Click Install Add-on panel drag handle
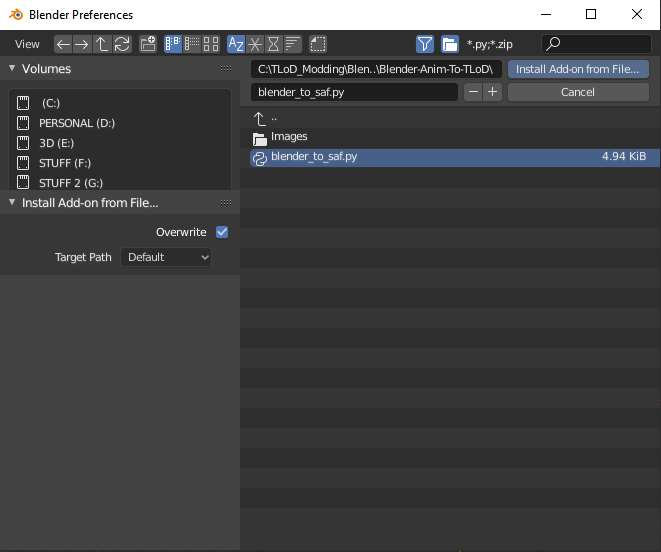This screenshot has width=661, height=552. [226, 202]
